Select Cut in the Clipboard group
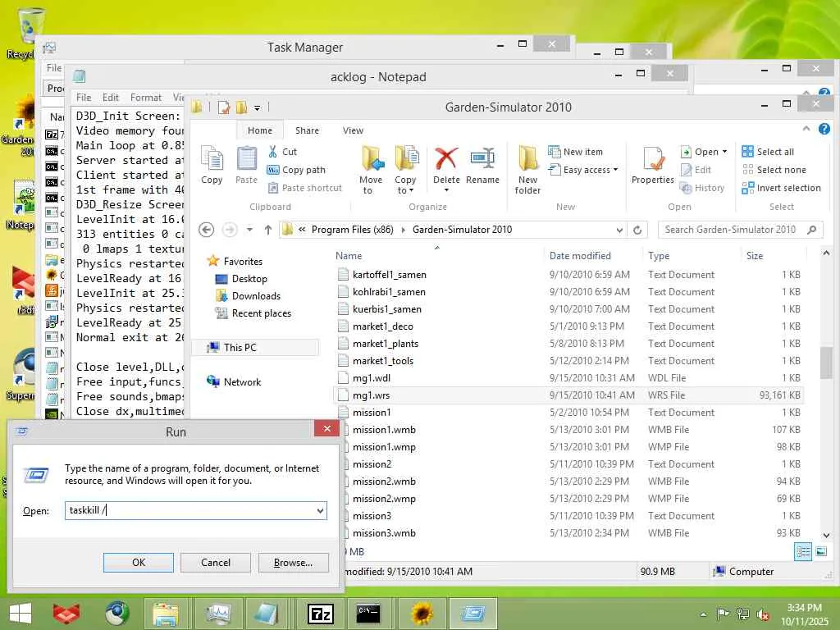The image size is (840, 630). (x=282, y=152)
